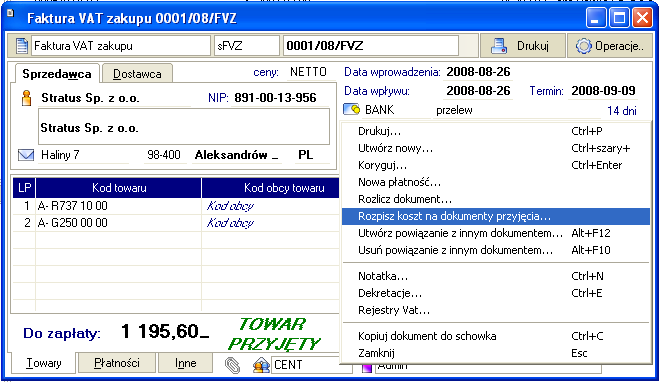Open Notatka... from the menu
The height and width of the screenshot is (382, 659).
click(x=496, y=276)
